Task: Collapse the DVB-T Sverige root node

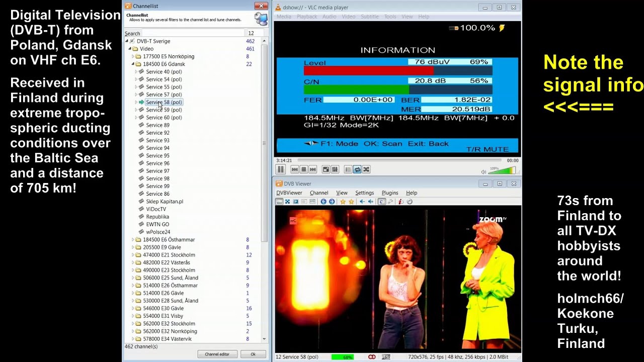Action: pyautogui.click(x=127, y=41)
